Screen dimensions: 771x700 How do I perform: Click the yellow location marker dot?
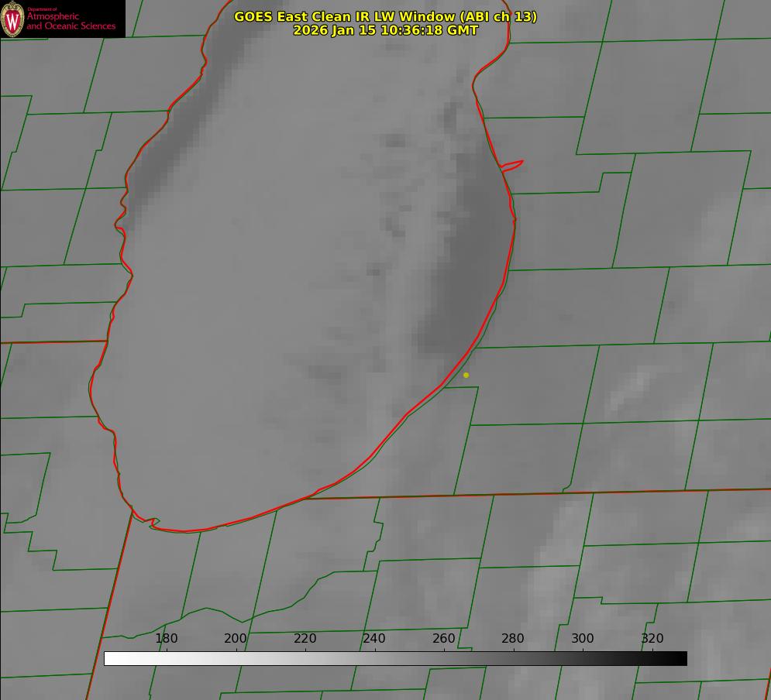click(466, 376)
